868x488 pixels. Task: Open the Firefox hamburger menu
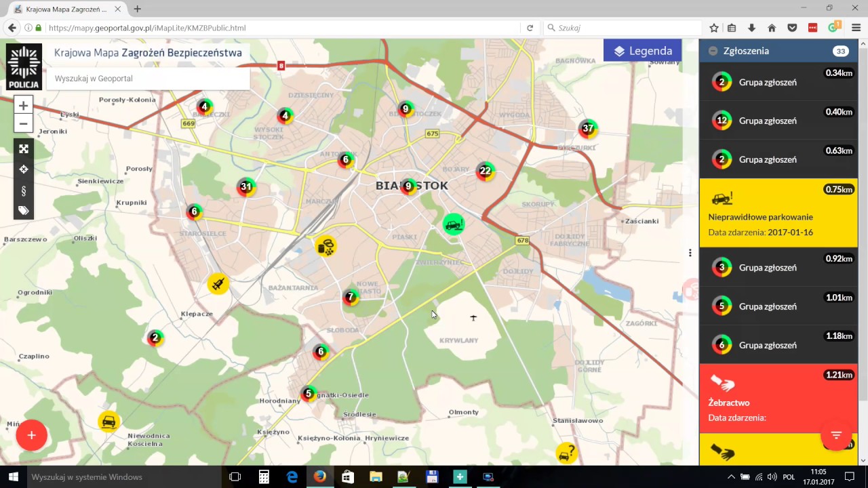[856, 28]
